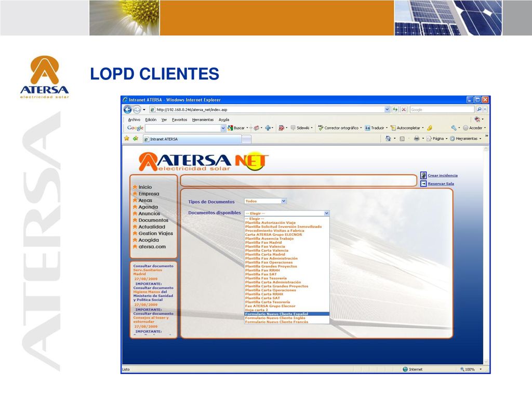Click the Favorites star icon
The image size is (532, 399).
pos(127,138)
